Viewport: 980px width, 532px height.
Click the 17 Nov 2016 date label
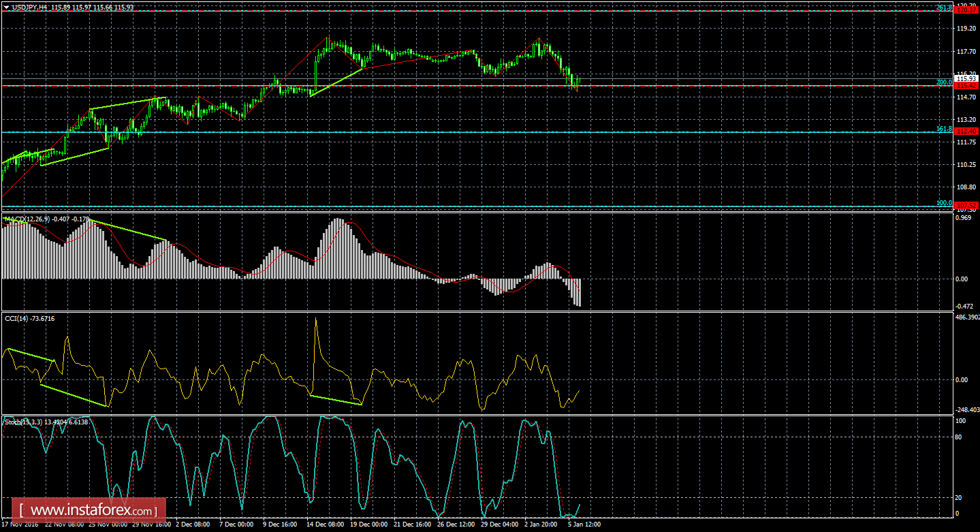[x=18, y=525]
